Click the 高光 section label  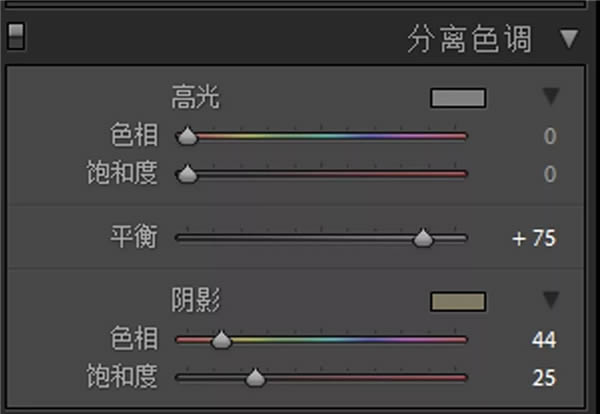[195, 98]
